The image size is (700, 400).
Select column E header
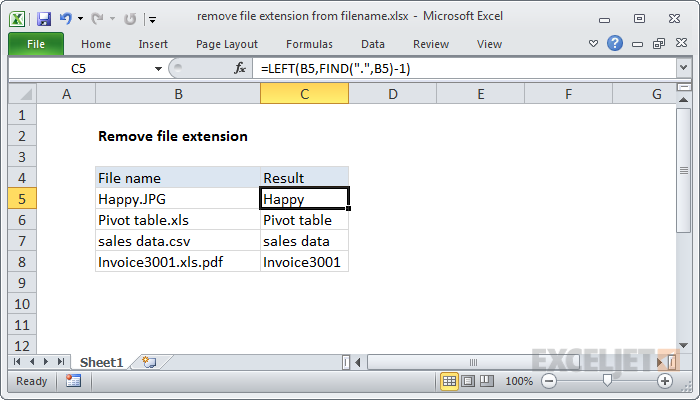coord(480,94)
